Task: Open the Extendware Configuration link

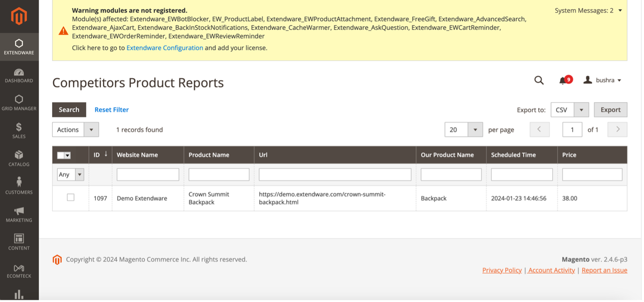Action: pos(165,48)
